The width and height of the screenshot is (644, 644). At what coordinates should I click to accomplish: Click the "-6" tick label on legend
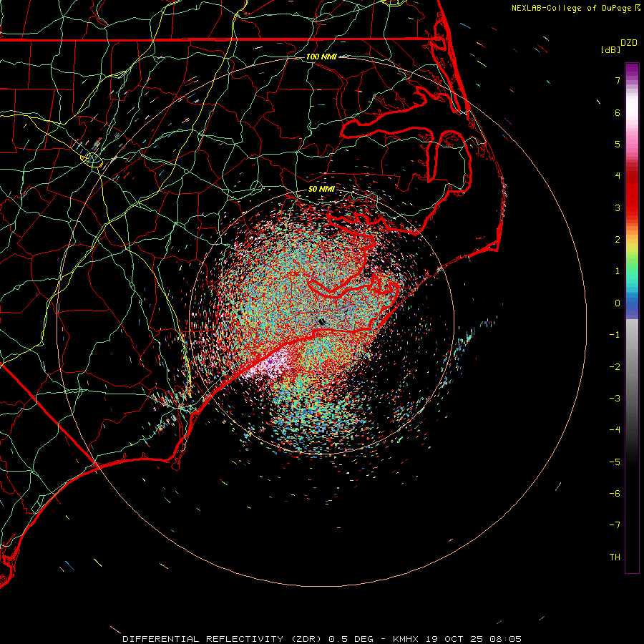point(615,494)
